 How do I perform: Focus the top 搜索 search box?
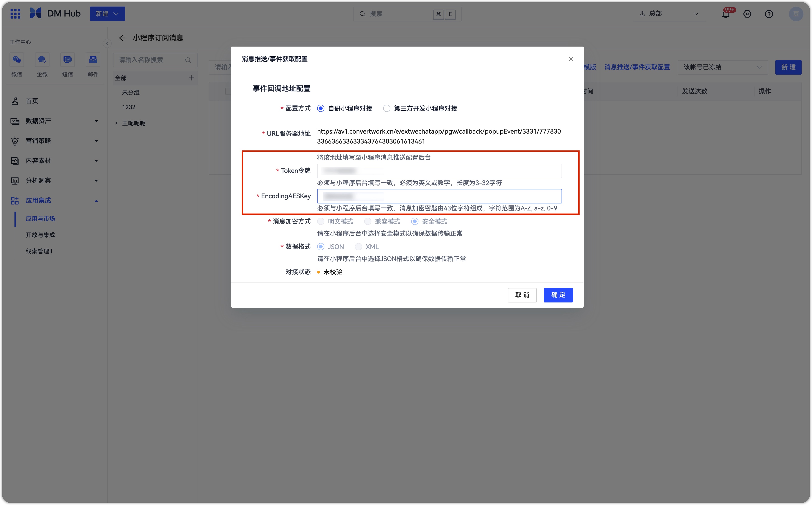[x=407, y=14]
